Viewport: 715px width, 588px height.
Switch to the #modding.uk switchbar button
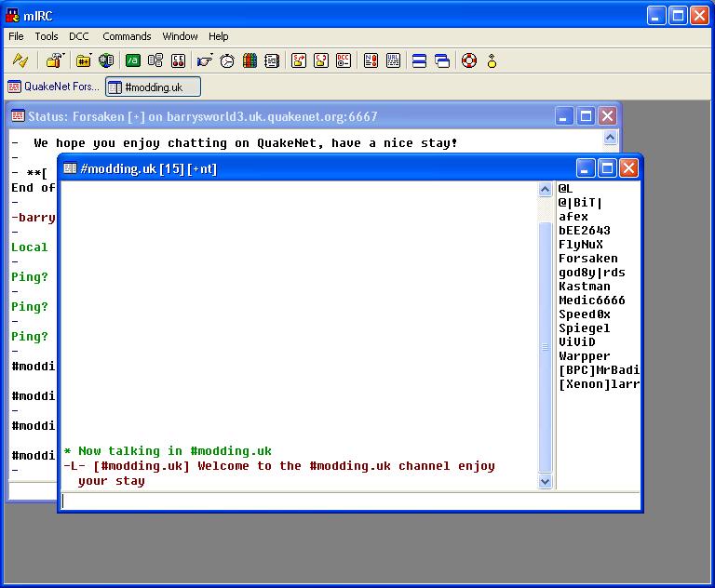(x=154, y=87)
